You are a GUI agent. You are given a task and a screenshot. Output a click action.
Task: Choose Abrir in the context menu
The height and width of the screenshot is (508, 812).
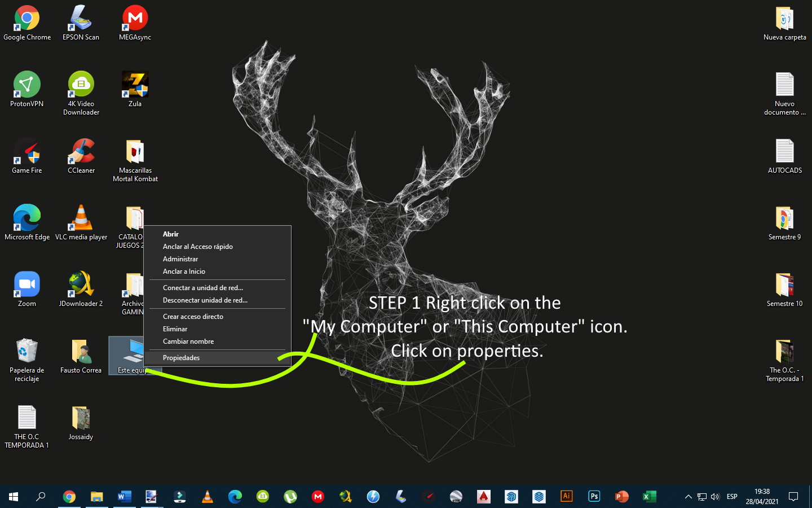coord(218,234)
